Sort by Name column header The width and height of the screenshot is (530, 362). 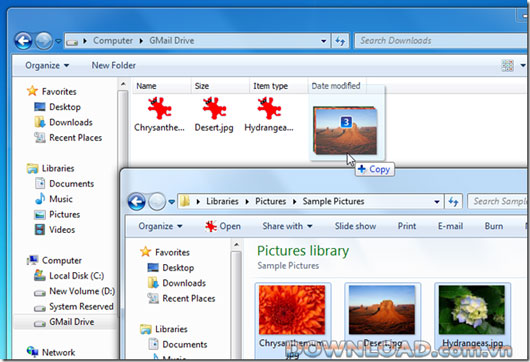[162, 86]
